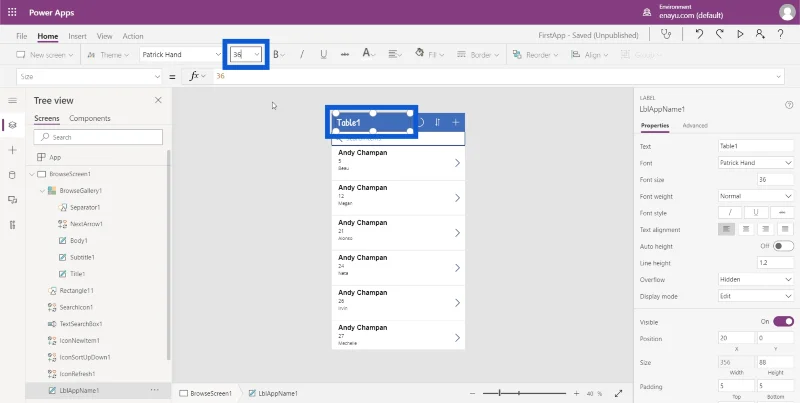Select Rectangle11 in tree view
This screenshot has height=403, width=800.
tap(77, 291)
